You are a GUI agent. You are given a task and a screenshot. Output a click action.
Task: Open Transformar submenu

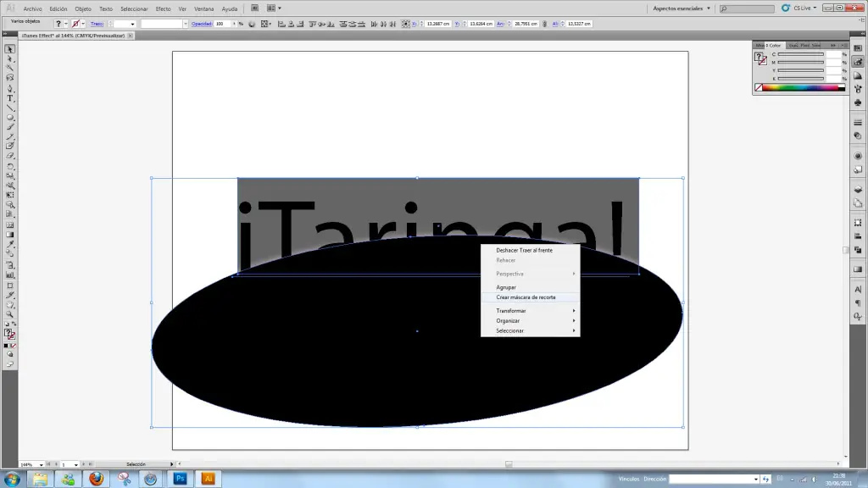pyautogui.click(x=530, y=311)
